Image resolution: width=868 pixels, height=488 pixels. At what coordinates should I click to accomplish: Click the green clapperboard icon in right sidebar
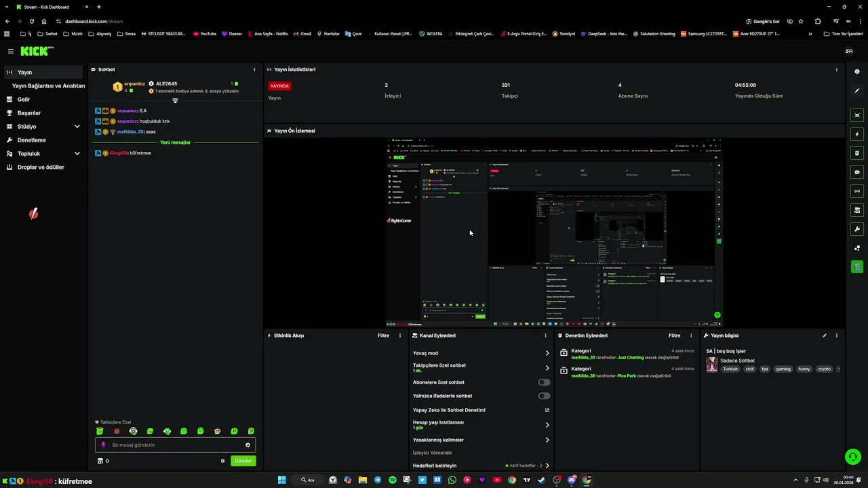pos(857,266)
